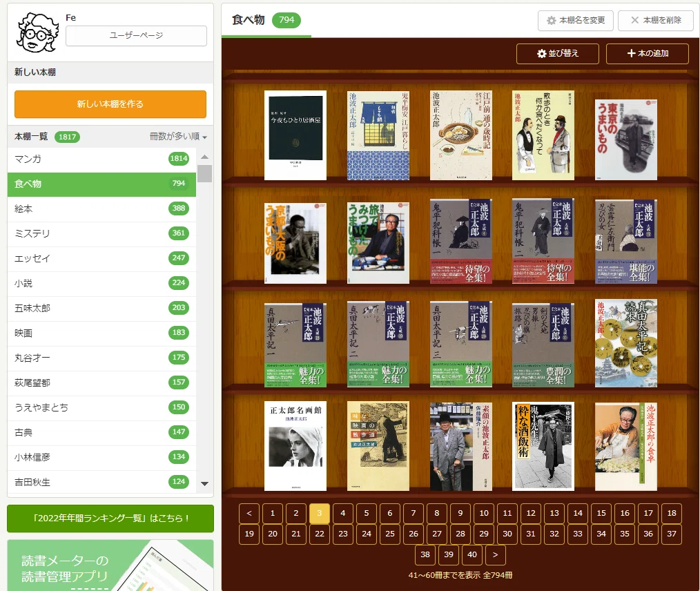Open book 映画の散歩道 cover

(378, 446)
